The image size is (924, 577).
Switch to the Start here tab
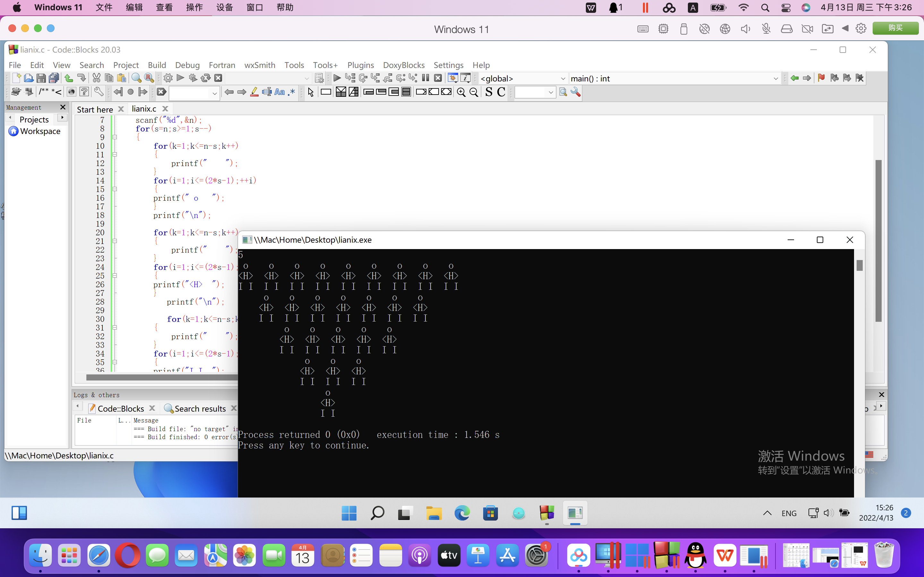(x=95, y=110)
